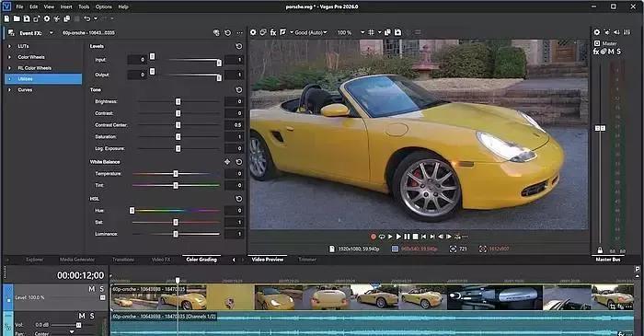The height and width of the screenshot is (336, 644).
Task: Open the Options menu
Action: coord(103,6)
